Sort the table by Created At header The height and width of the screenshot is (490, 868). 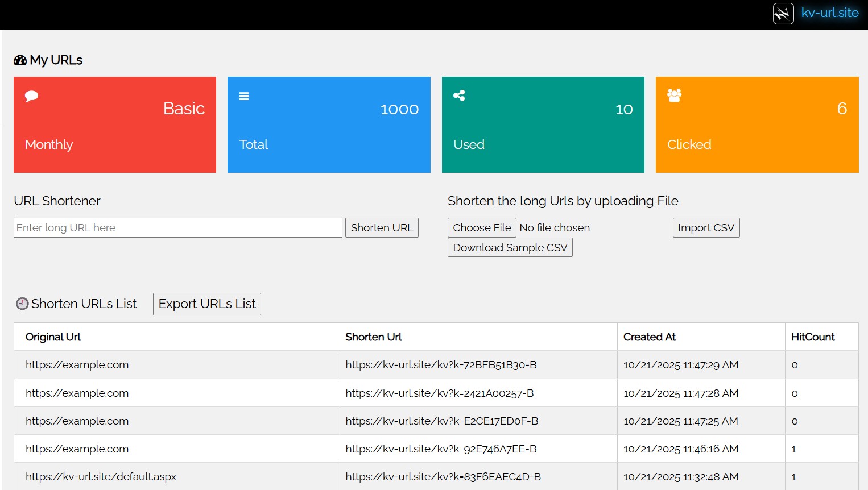pyautogui.click(x=649, y=337)
